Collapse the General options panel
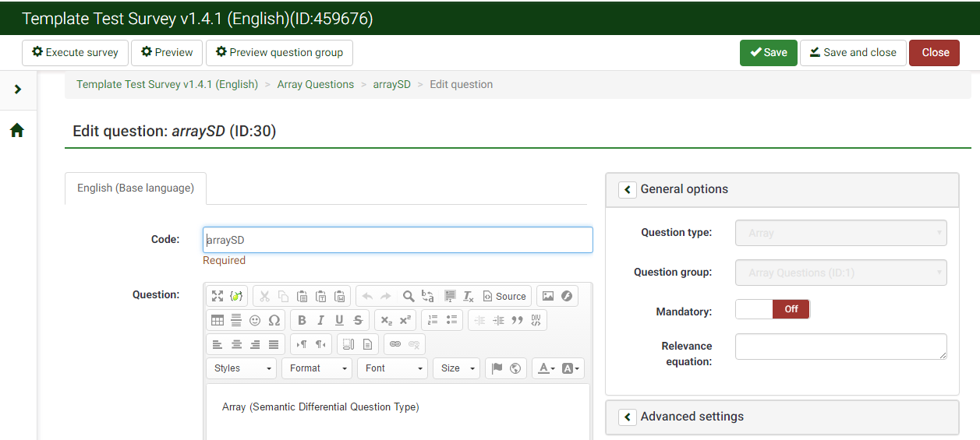 click(x=628, y=189)
